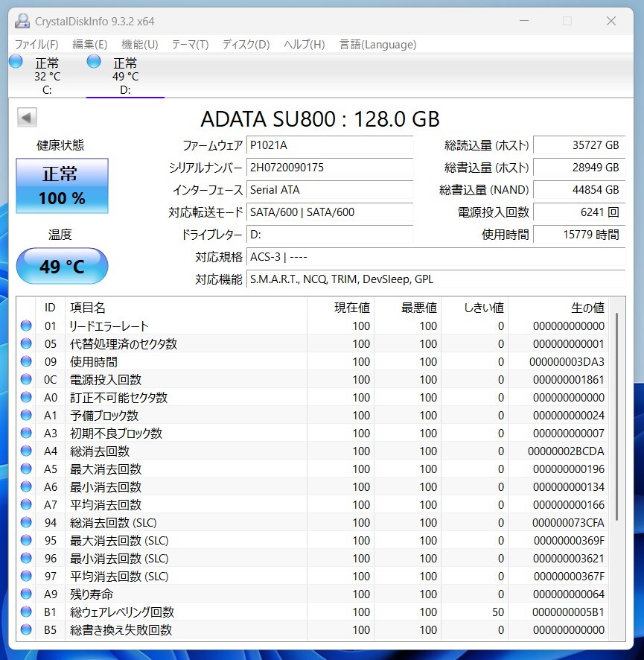Click raw value 000000003DA3 in 使用時間 row
644x660 pixels.
coord(567,362)
